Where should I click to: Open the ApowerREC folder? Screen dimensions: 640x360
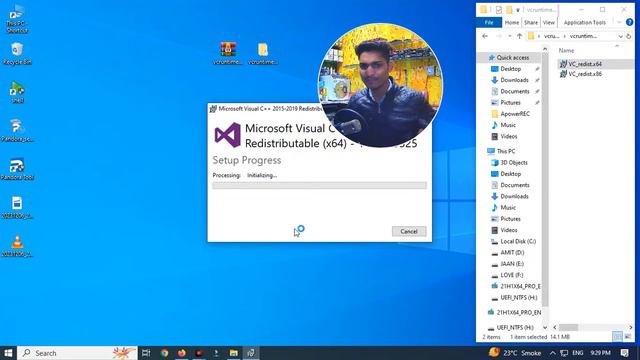click(x=514, y=114)
